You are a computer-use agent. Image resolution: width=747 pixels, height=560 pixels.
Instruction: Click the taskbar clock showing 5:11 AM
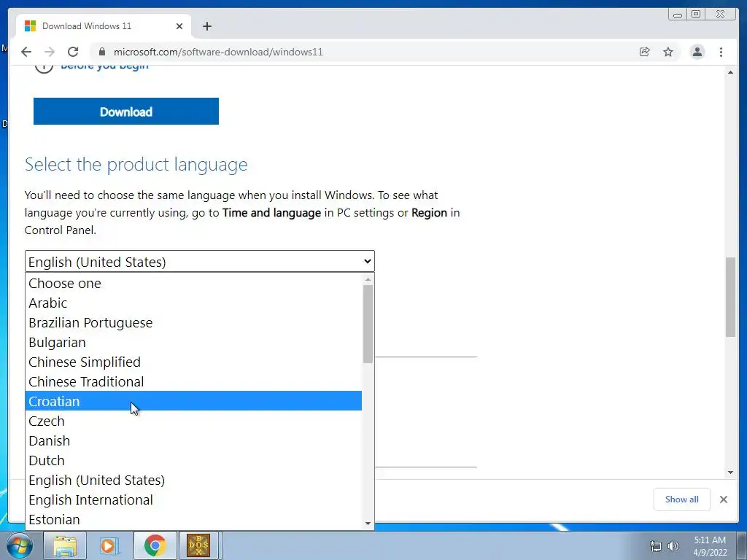coord(710,546)
